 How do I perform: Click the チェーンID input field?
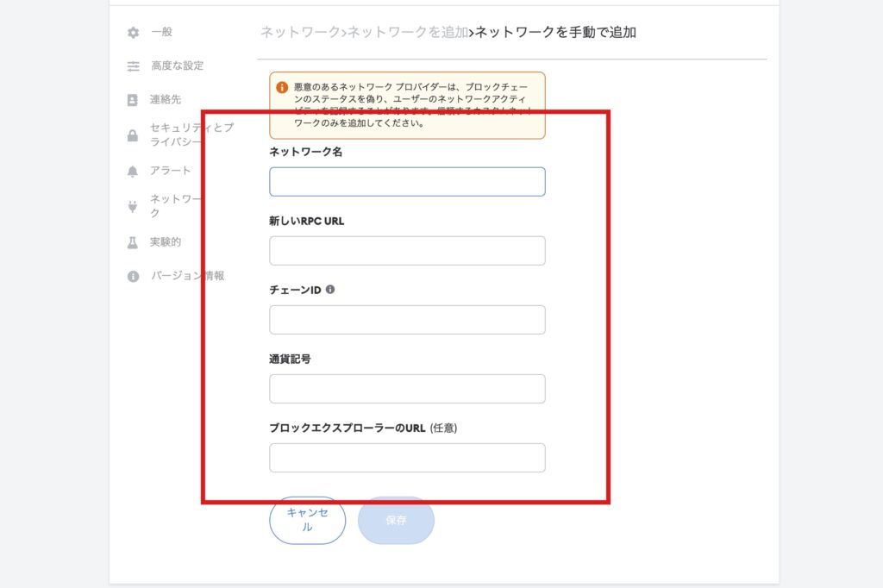pyautogui.click(x=407, y=320)
